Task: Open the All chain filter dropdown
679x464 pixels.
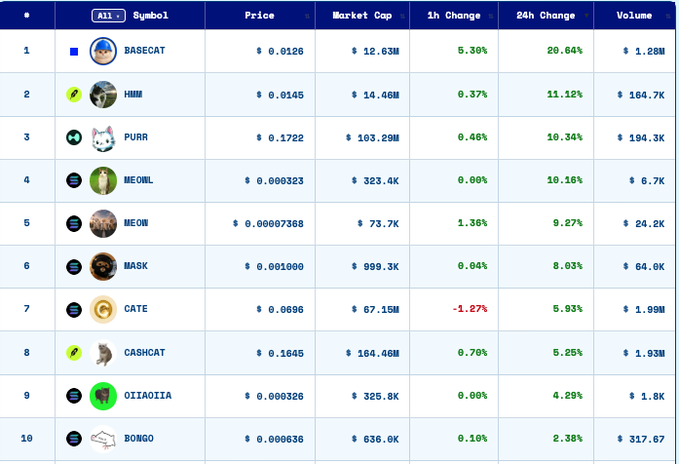Action: 109,16
